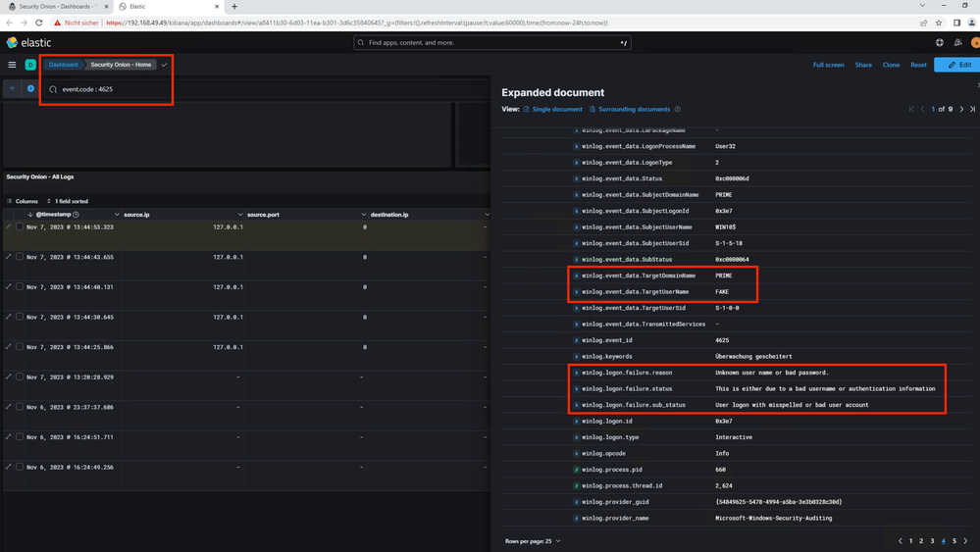Select the Nov 7 13:44:53.323 row checkbox
980x552 pixels.
pyautogui.click(x=20, y=226)
